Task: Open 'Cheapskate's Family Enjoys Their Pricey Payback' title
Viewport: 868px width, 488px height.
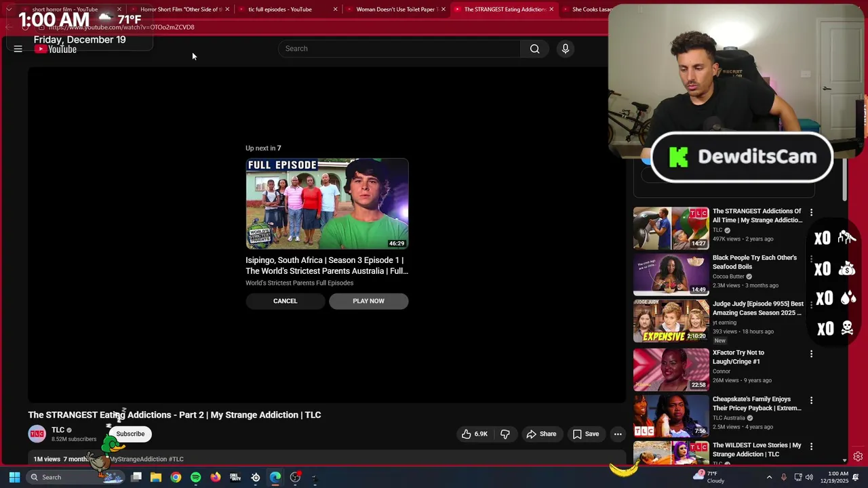Action: (x=757, y=404)
